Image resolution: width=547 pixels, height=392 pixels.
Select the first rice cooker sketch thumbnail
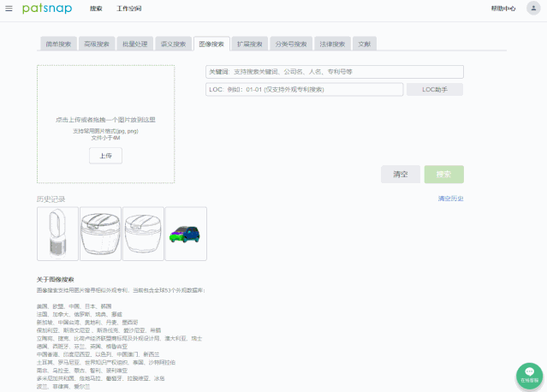[100, 234]
